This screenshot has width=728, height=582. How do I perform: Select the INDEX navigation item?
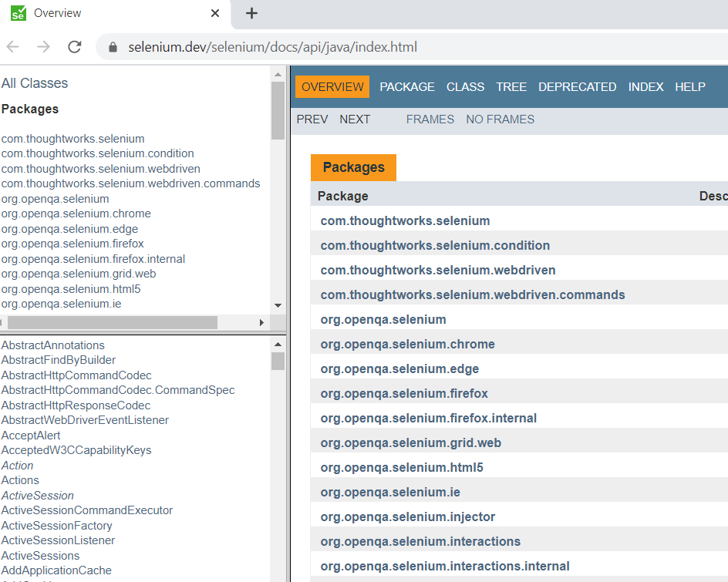coord(645,86)
